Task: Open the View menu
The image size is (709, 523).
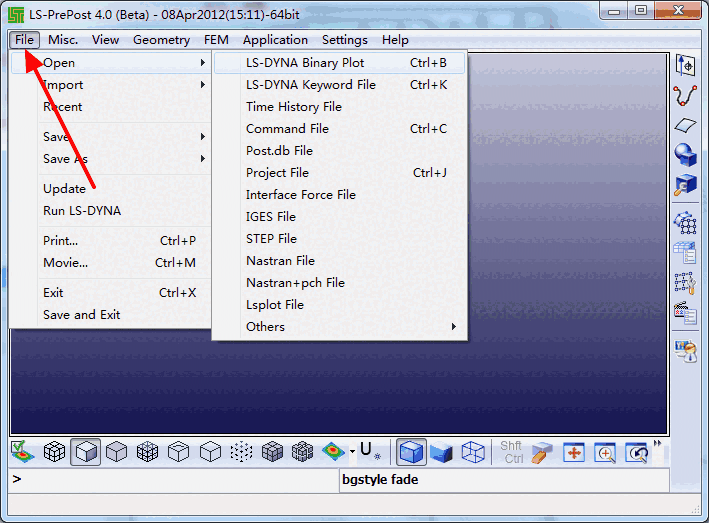Action: pyautogui.click(x=105, y=40)
